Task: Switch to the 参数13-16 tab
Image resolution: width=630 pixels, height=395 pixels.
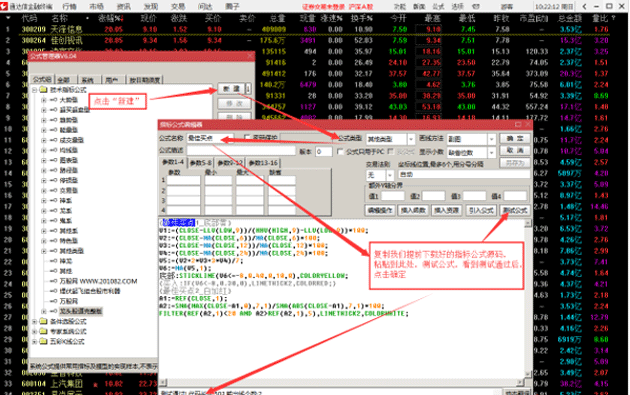Action: (x=263, y=163)
